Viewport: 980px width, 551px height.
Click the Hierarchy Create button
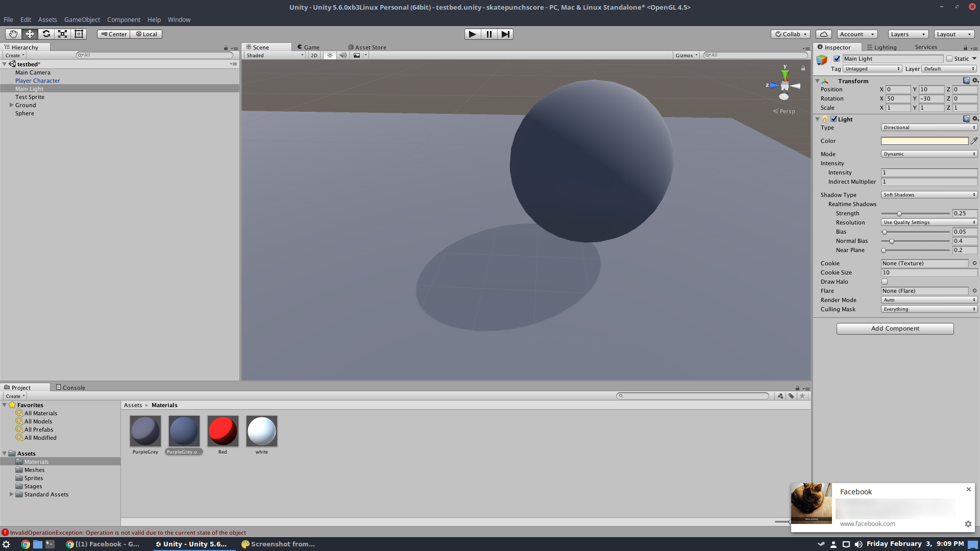pos(15,55)
